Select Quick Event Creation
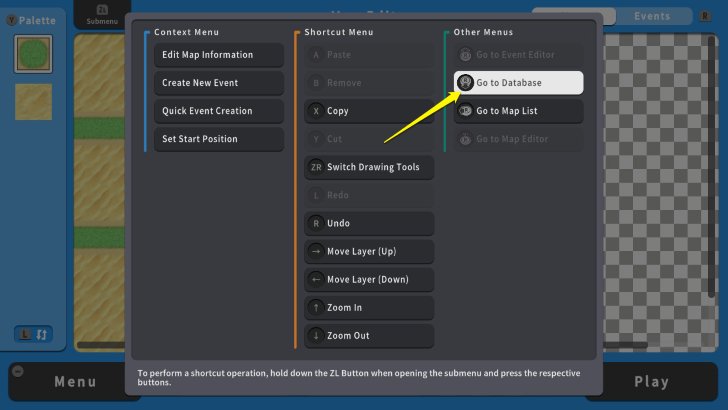 tap(218, 111)
